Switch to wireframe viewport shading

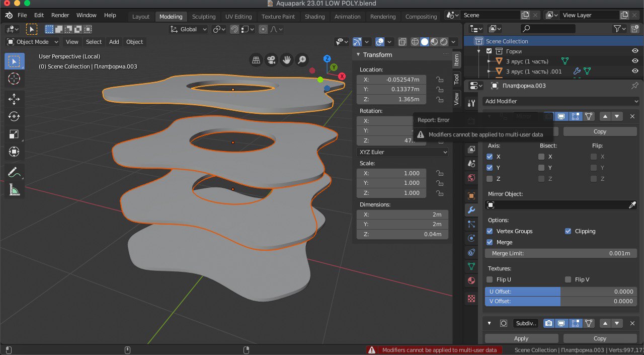415,42
